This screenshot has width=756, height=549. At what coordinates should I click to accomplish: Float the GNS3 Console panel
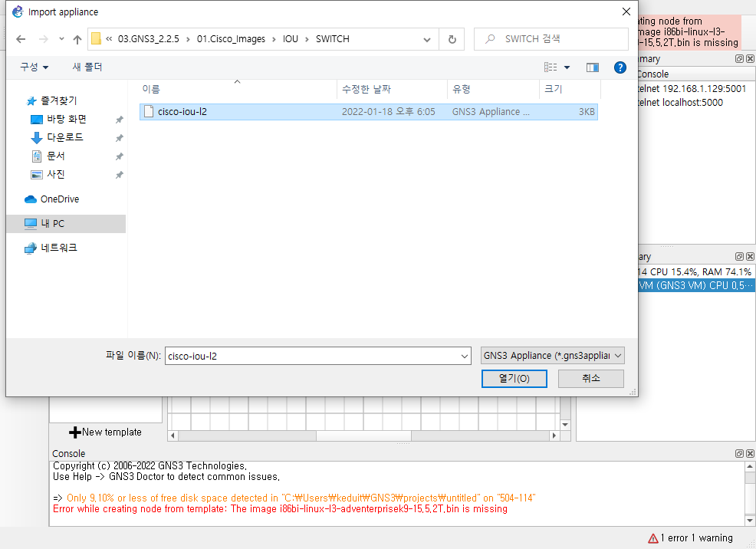tap(739, 454)
